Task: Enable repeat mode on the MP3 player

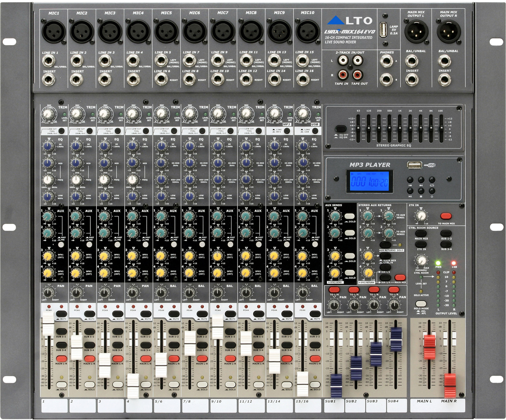Action: 432,179
